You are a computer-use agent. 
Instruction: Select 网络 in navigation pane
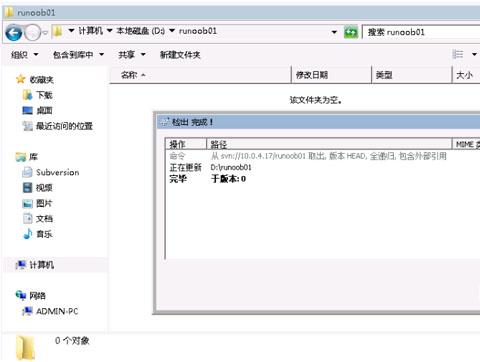(x=31, y=295)
